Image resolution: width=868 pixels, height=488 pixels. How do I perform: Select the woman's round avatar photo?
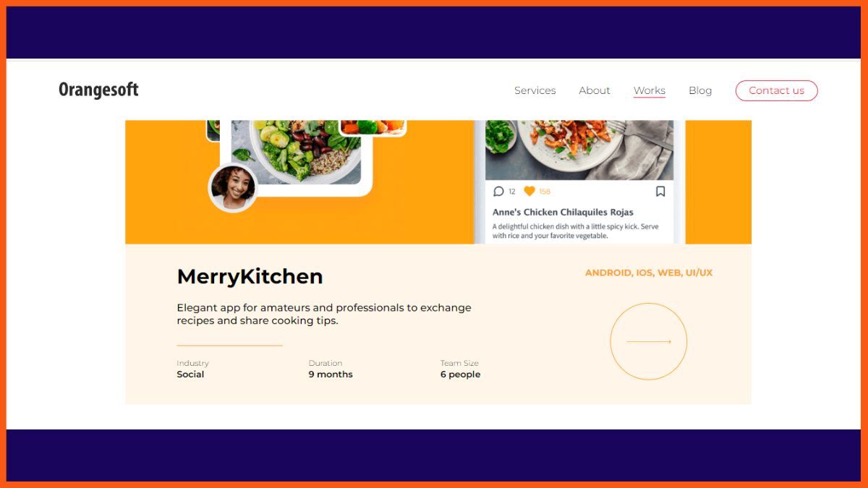coord(232,188)
